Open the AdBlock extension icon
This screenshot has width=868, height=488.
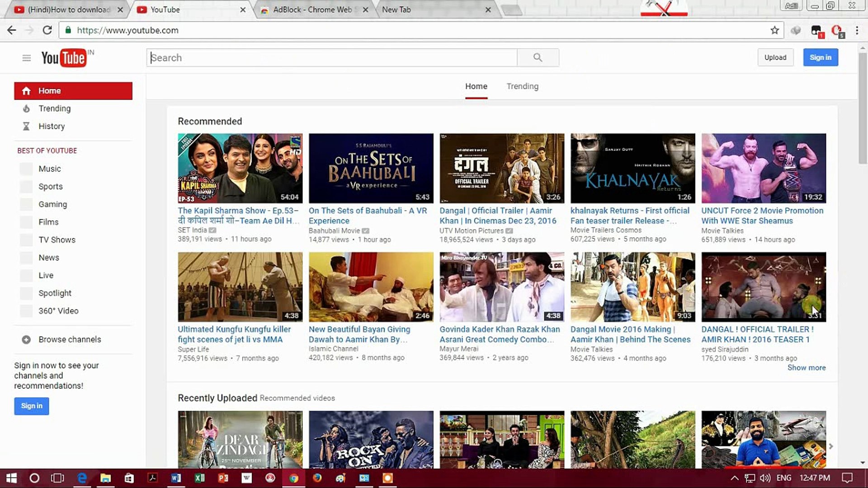click(837, 31)
